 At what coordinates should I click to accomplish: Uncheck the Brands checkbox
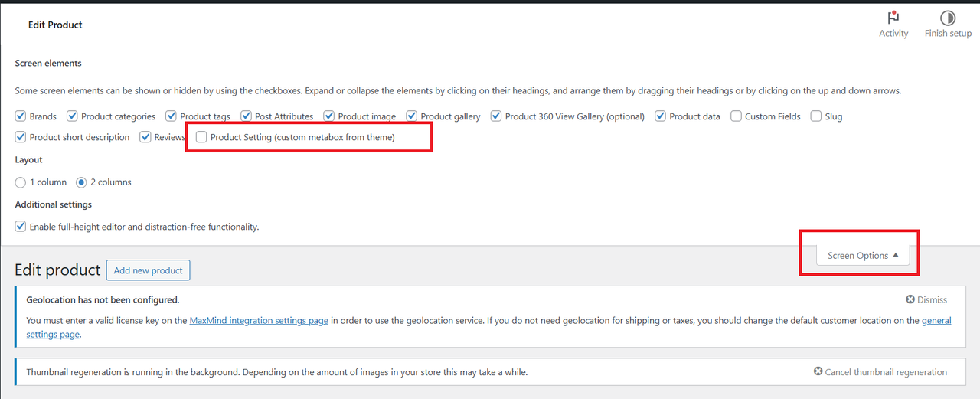click(21, 116)
